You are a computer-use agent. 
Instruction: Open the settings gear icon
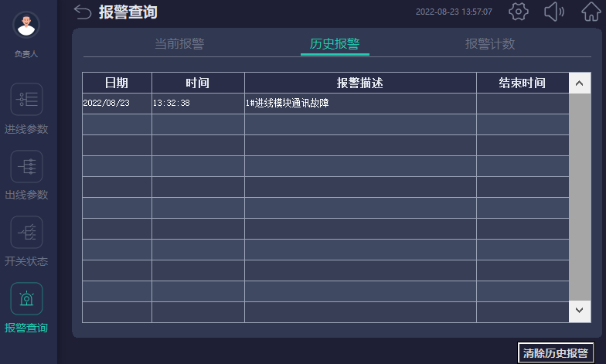tap(519, 12)
